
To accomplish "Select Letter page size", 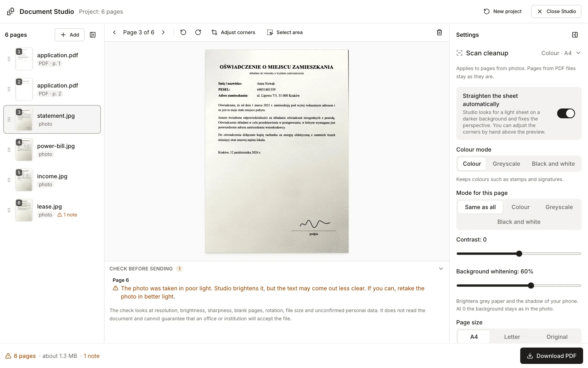I will coord(512,337).
